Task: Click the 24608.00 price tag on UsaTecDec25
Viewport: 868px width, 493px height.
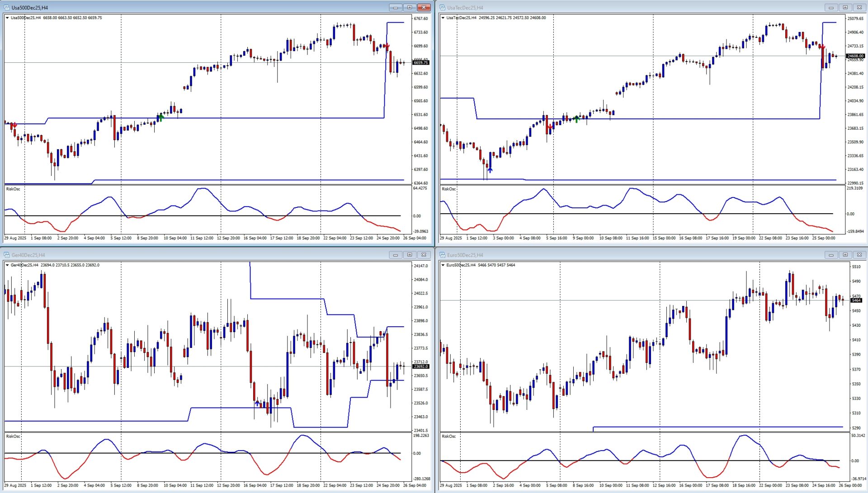Action: pos(855,56)
